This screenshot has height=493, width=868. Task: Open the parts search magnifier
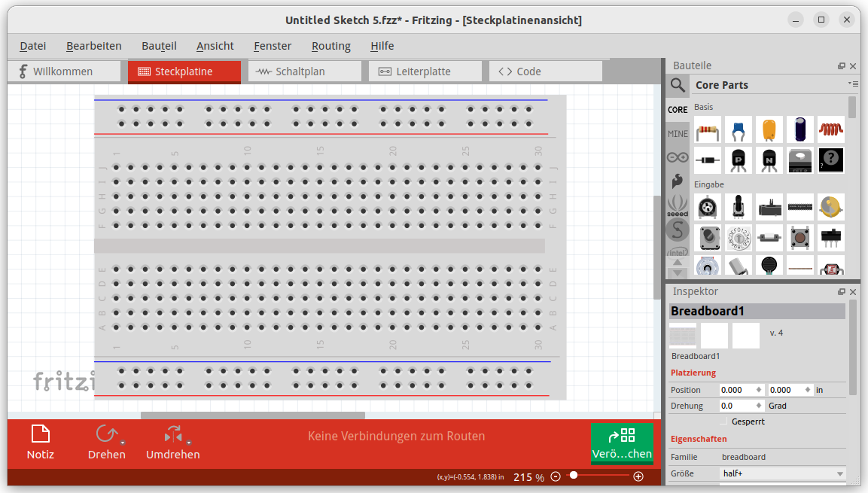click(x=678, y=85)
